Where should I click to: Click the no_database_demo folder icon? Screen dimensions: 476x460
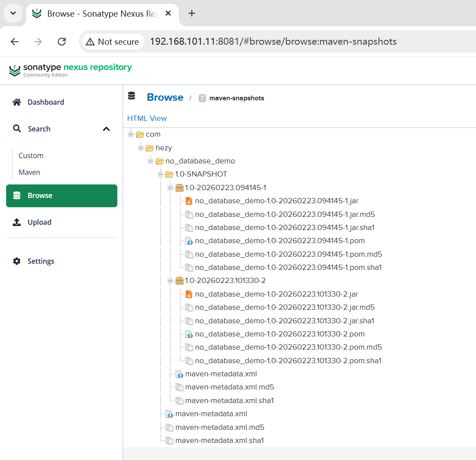coord(160,161)
